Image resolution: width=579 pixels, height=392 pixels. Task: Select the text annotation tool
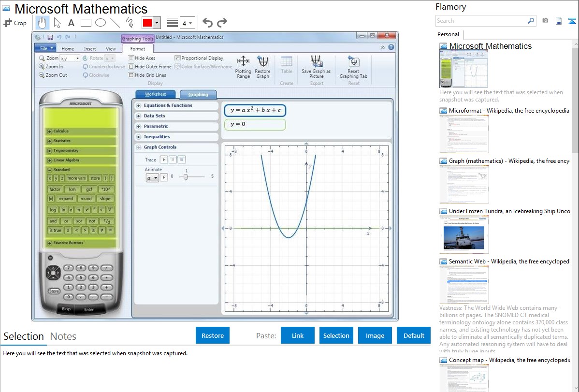pos(71,23)
